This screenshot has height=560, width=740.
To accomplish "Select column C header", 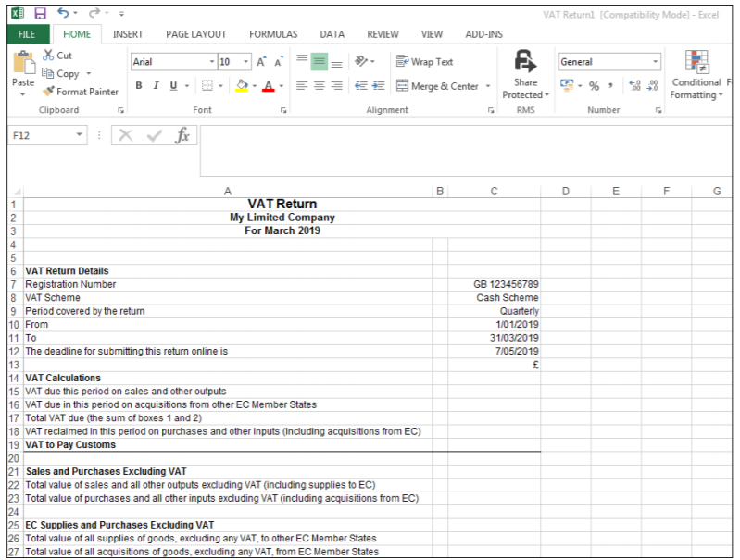I will tap(494, 191).
